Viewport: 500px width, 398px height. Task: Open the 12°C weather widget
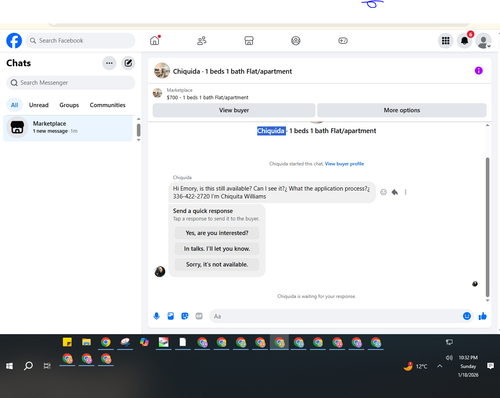coord(415,366)
